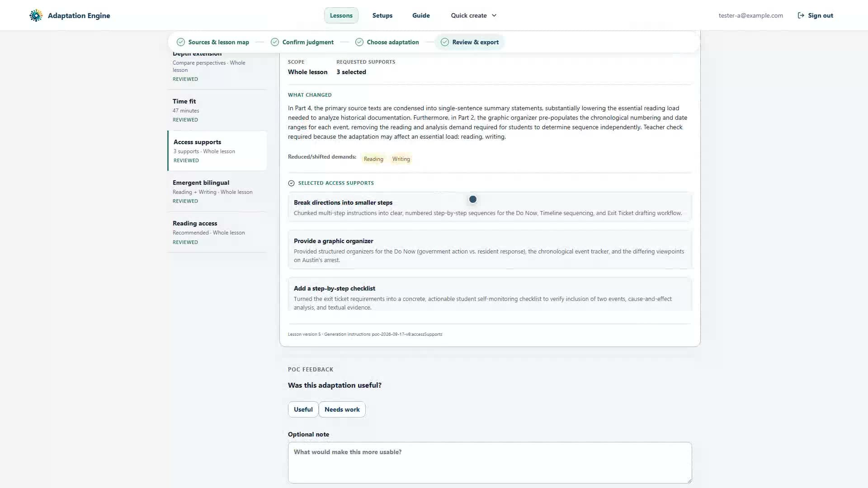The width and height of the screenshot is (868, 488).
Task: Select the Emergent bilingual adaptation
Action: [217, 192]
